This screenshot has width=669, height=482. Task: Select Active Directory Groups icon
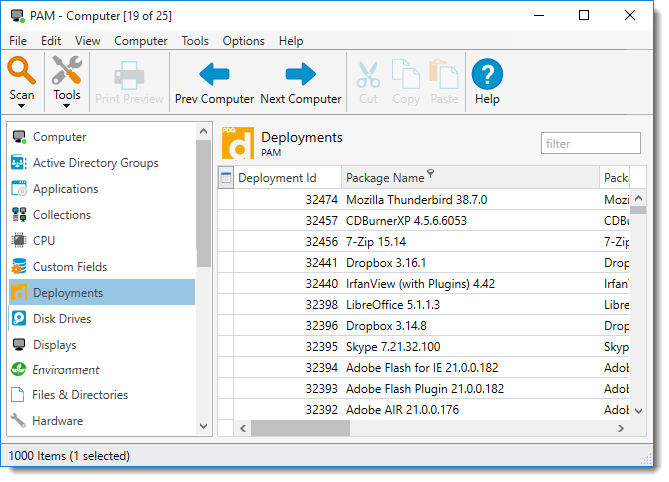click(x=19, y=163)
